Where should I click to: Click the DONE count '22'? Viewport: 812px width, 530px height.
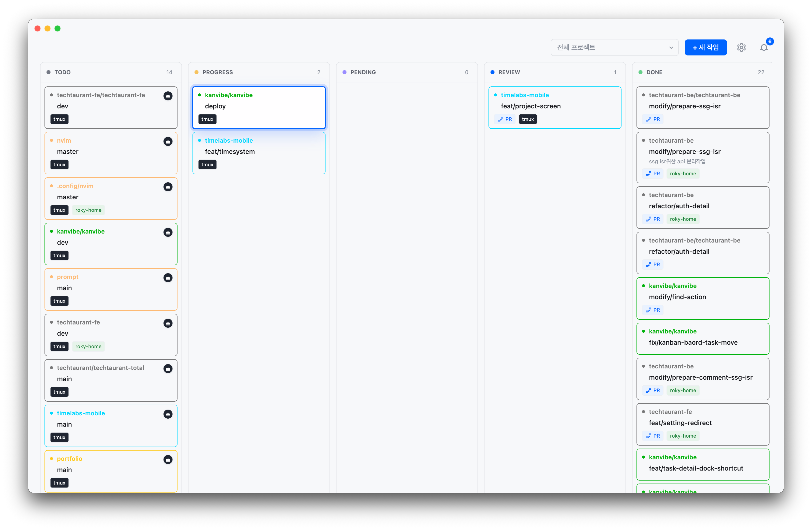tap(761, 72)
